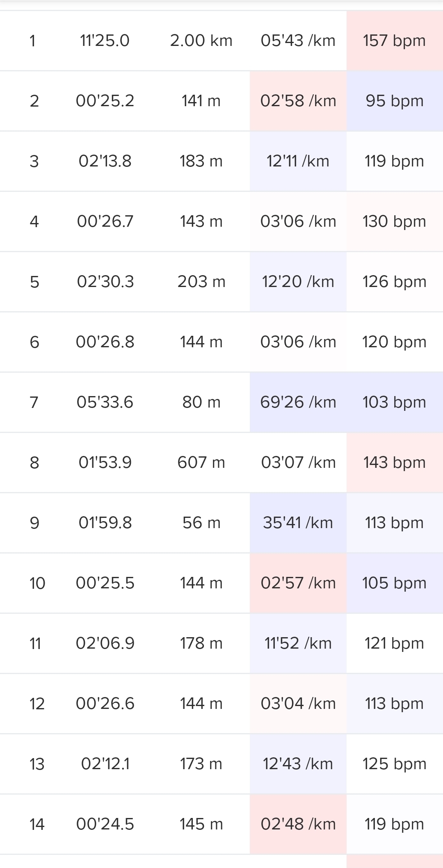Select the 69'26 /km pace cell
The image size is (443, 868).
(x=298, y=402)
